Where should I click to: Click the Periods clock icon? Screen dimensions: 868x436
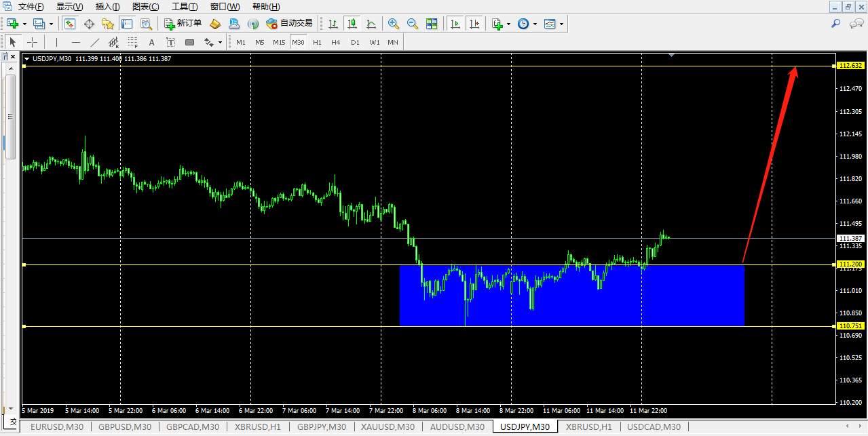[x=523, y=24]
